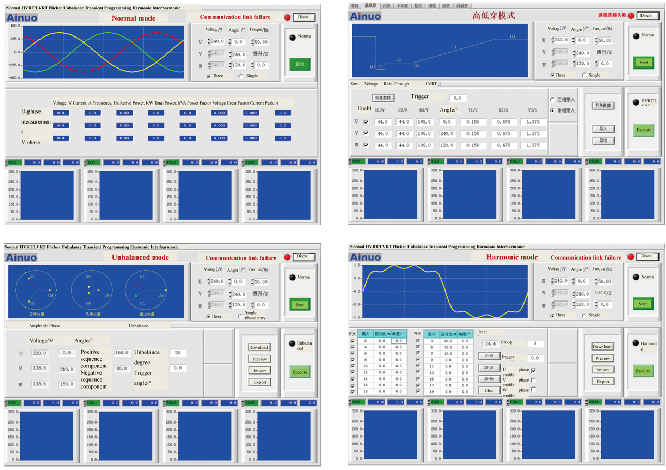The image size is (666, 470).
Task: Select the LVRT sub-tab in 高低穿模式 window
Action: pos(431,84)
